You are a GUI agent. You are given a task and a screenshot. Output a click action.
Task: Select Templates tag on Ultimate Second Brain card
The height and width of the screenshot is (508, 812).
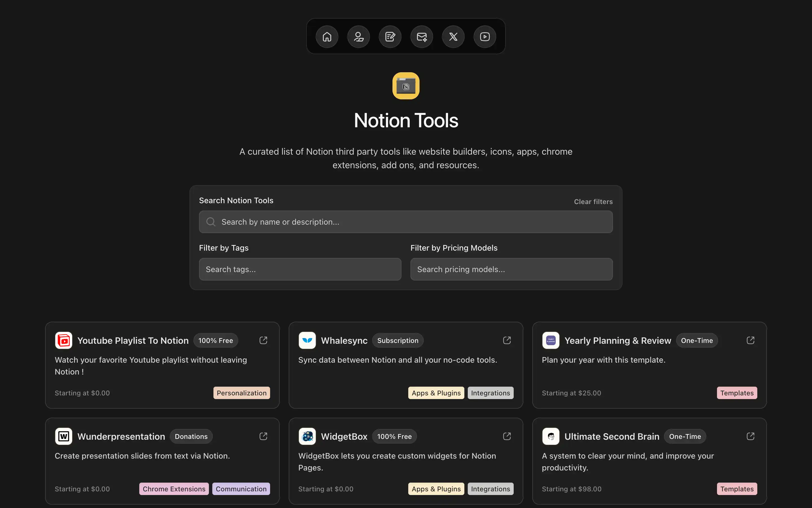click(737, 489)
